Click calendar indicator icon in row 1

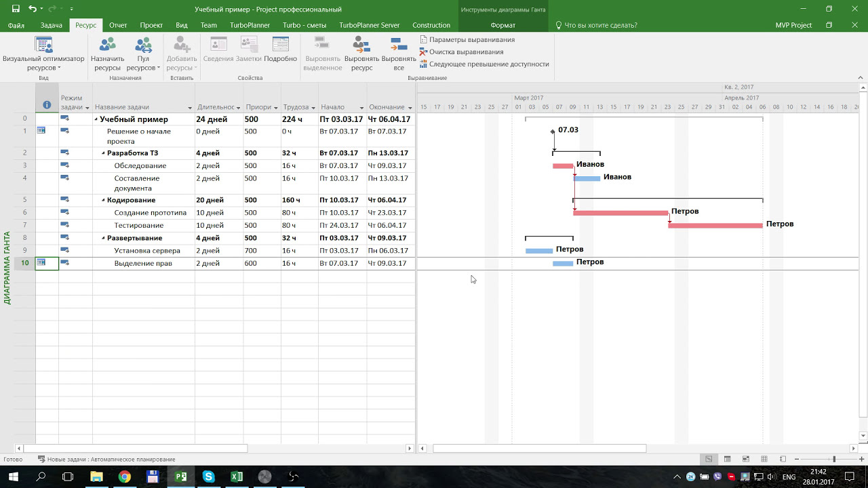pos(41,131)
